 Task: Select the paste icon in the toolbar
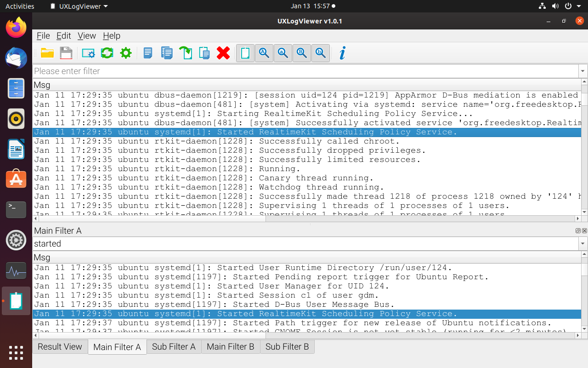(x=204, y=52)
